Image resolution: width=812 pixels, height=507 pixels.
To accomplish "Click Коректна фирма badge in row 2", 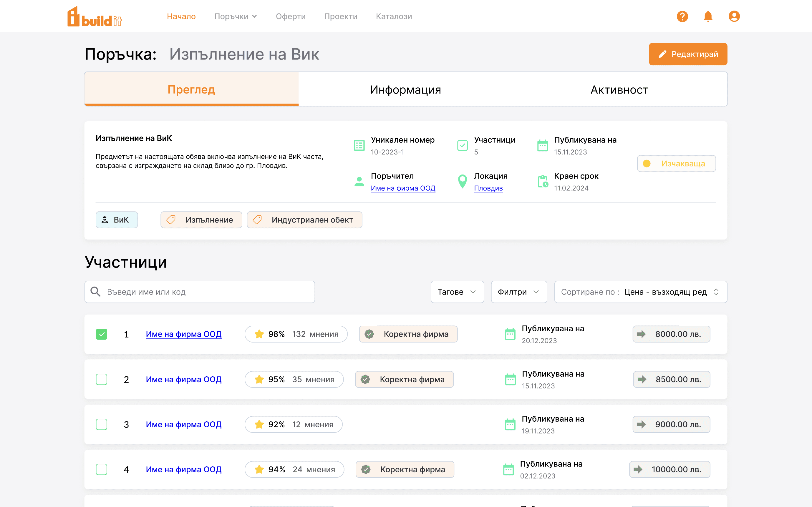I will click(x=404, y=379).
